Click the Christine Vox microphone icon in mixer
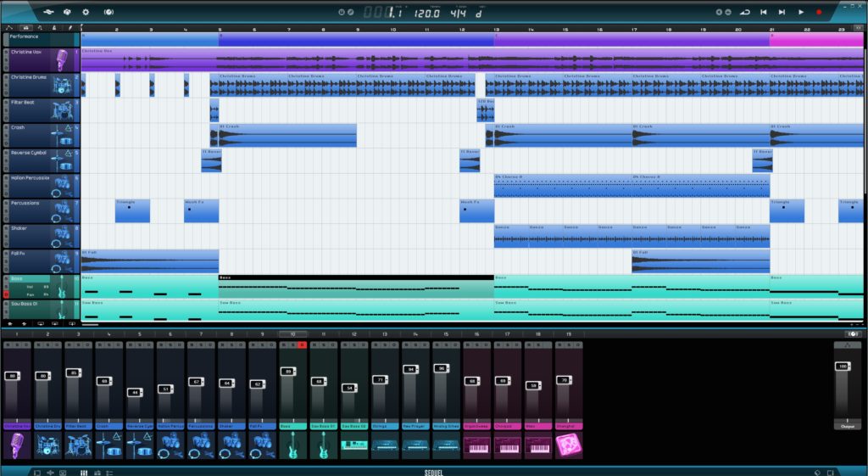This screenshot has height=476, width=868. coord(17,445)
